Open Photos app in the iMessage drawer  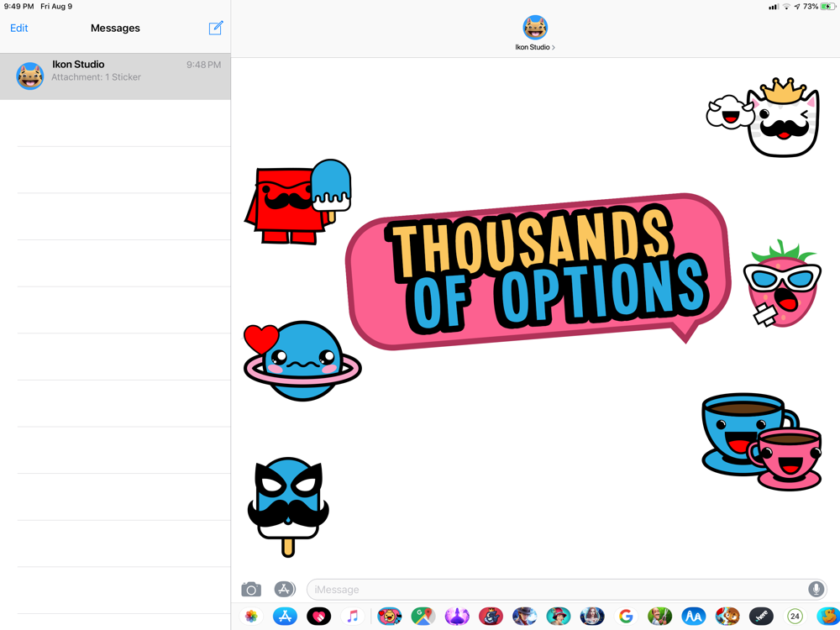[x=251, y=617]
